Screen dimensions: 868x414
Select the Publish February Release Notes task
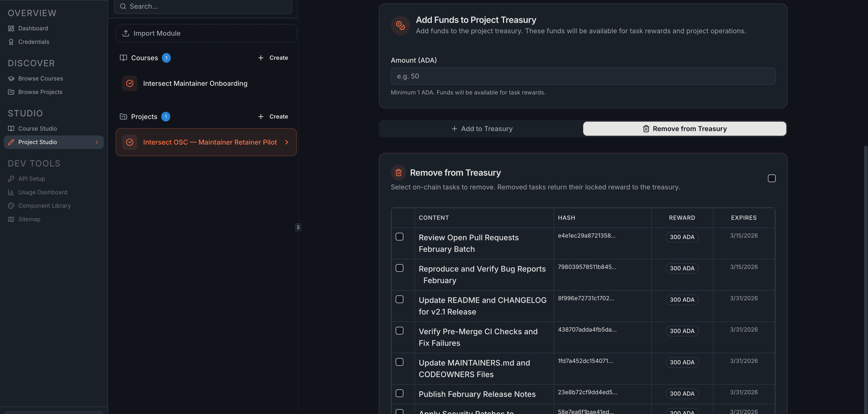tap(400, 393)
